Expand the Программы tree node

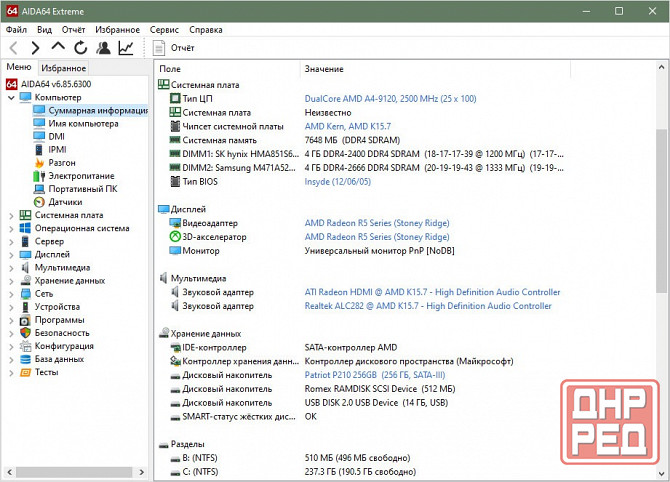coord(12,320)
